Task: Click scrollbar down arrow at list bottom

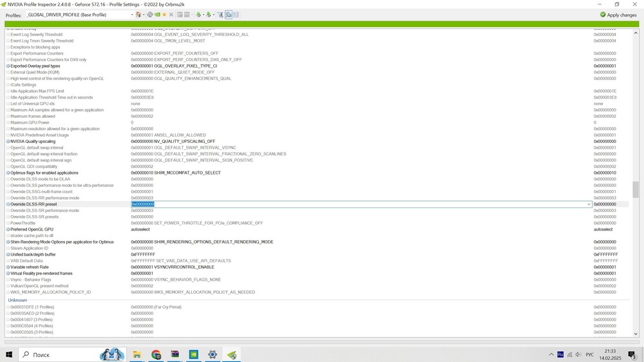Action: click(636, 334)
